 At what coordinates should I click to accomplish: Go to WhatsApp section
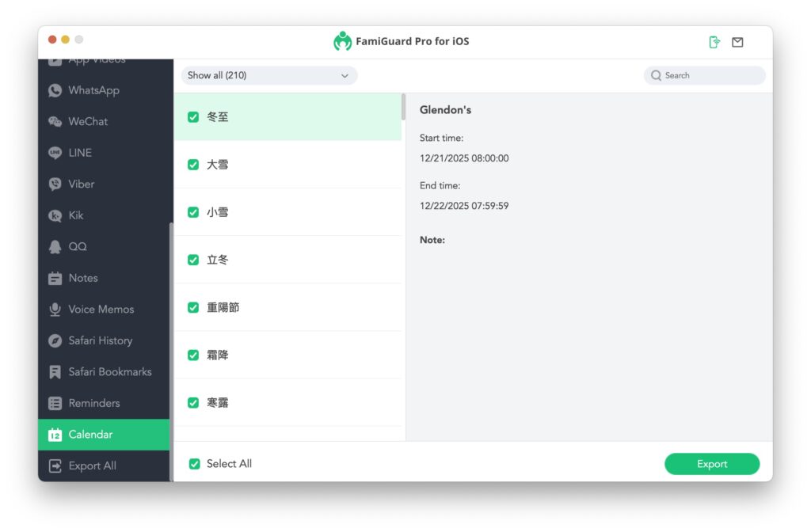[93, 90]
